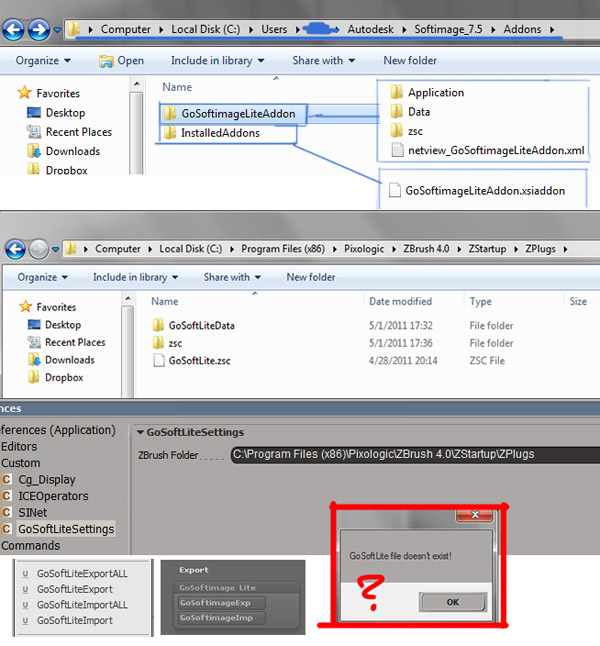Viewport: 600px width, 646px height.
Task: Select SINet in the preferences tree
Action: tap(33, 513)
